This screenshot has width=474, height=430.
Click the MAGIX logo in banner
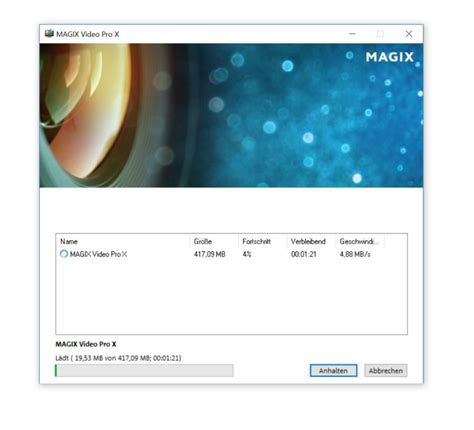pyautogui.click(x=390, y=57)
